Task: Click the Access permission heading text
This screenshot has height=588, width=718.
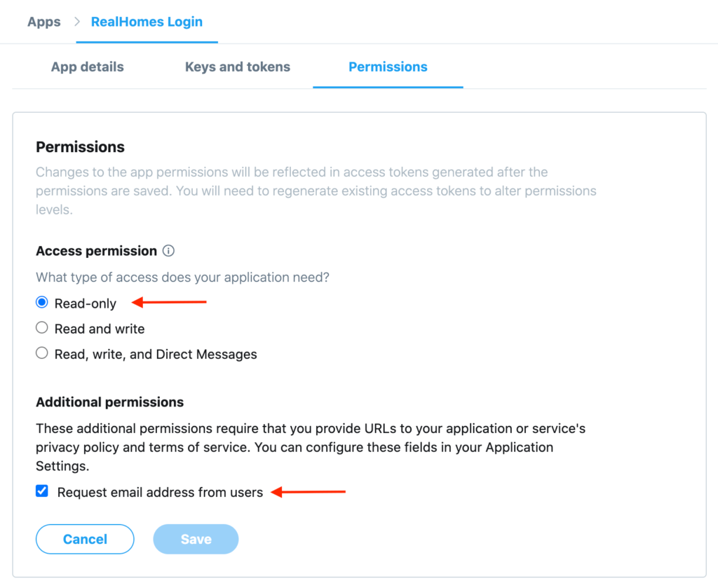Action: (96, 251)
